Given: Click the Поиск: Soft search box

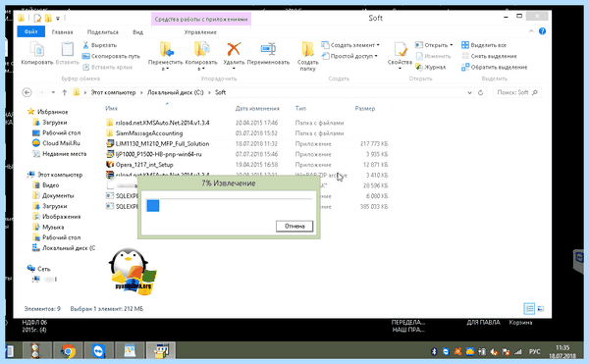Looking at the screenshot, I should click(x=517, y=92).
